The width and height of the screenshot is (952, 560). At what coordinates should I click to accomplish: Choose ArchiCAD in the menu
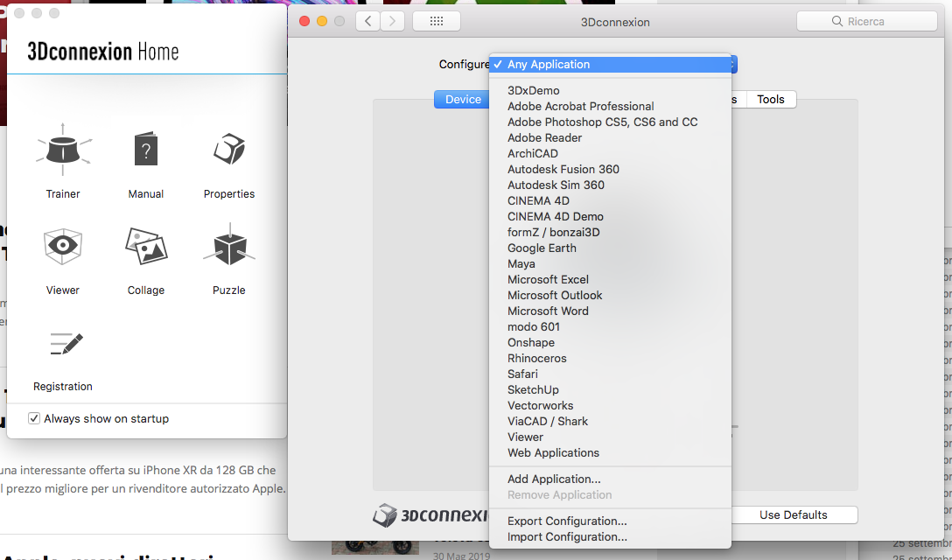click(610, 154)
